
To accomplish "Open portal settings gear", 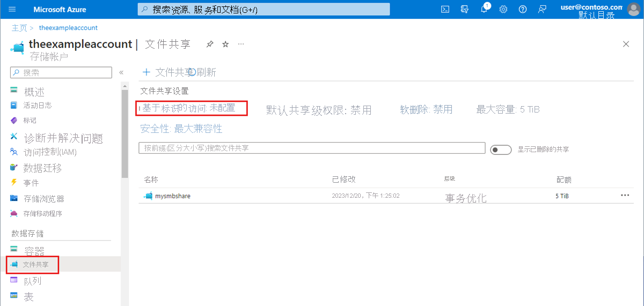I will coord(503,9).
